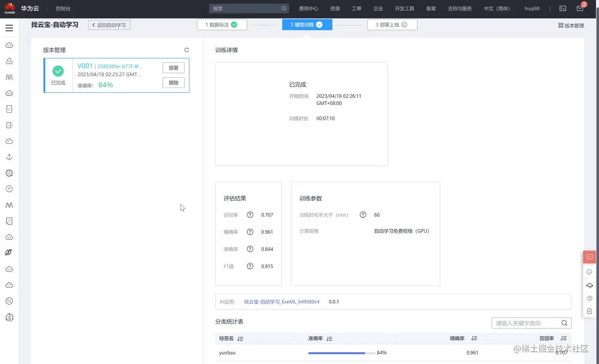Open 开发工具 in top menu
This screenshot has width=599, height=364.
(404, 8)
